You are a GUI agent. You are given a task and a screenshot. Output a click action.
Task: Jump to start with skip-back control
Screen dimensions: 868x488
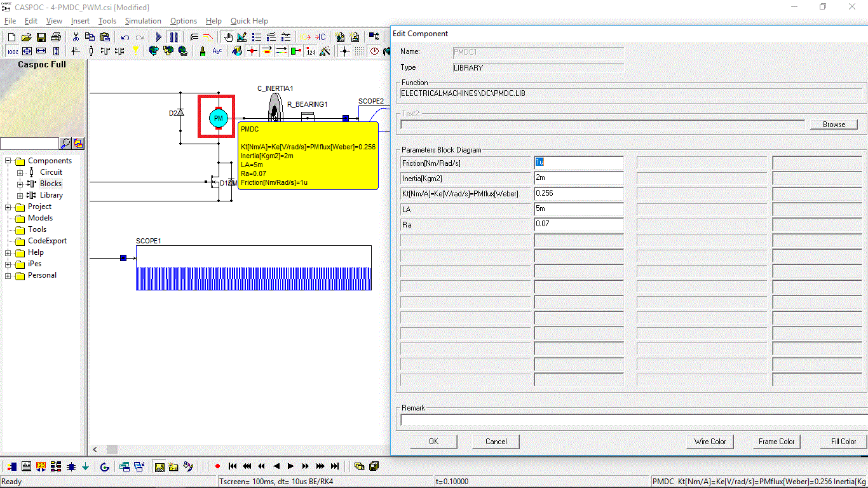click(x=233, y=466)
